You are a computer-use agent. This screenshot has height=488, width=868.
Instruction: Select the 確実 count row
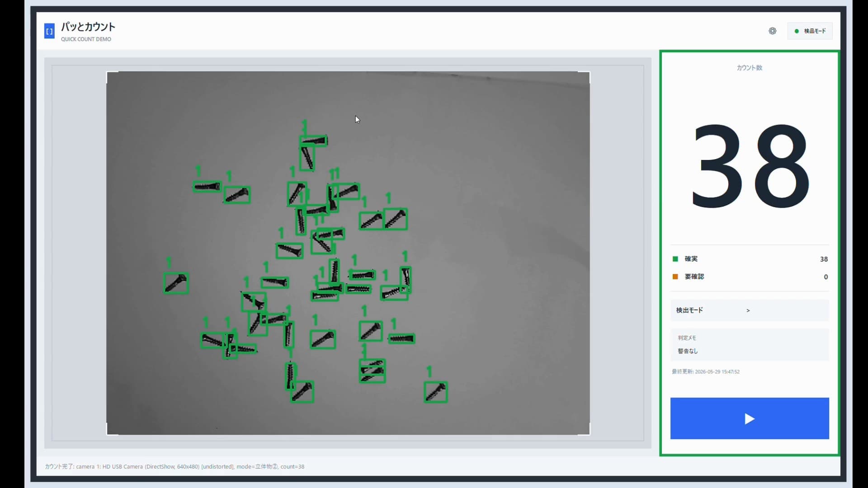coord(750,259)
